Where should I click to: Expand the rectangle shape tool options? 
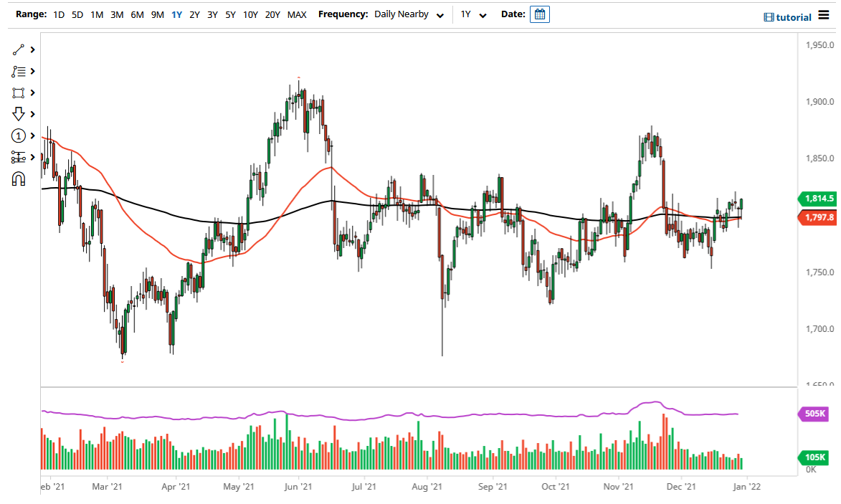[x=33, y=92]
